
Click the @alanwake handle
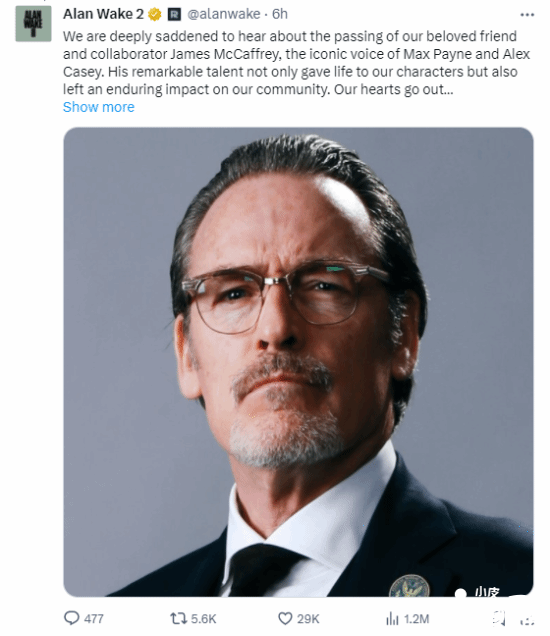point(223,14)
